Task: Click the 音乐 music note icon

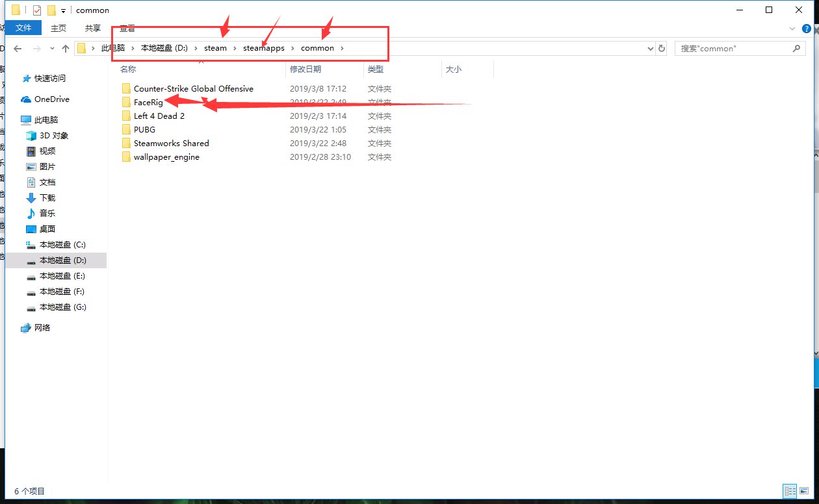Action: point(31,213)
